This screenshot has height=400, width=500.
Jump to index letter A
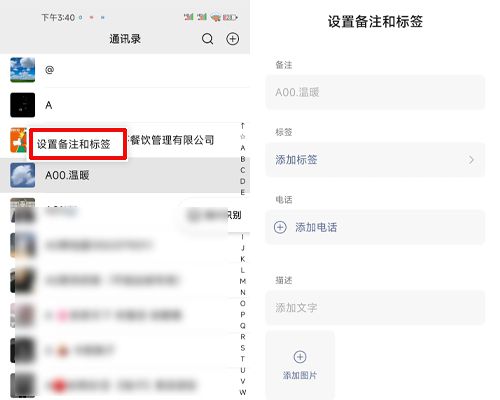pyautogui.click(x=243, y=148)
